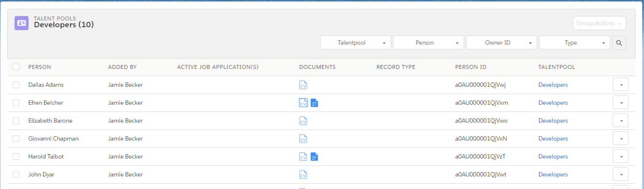This screenshot has width=644, height=189.
Task: Open row actions menu for Giovanni Chapman
Action: [620, 139]
